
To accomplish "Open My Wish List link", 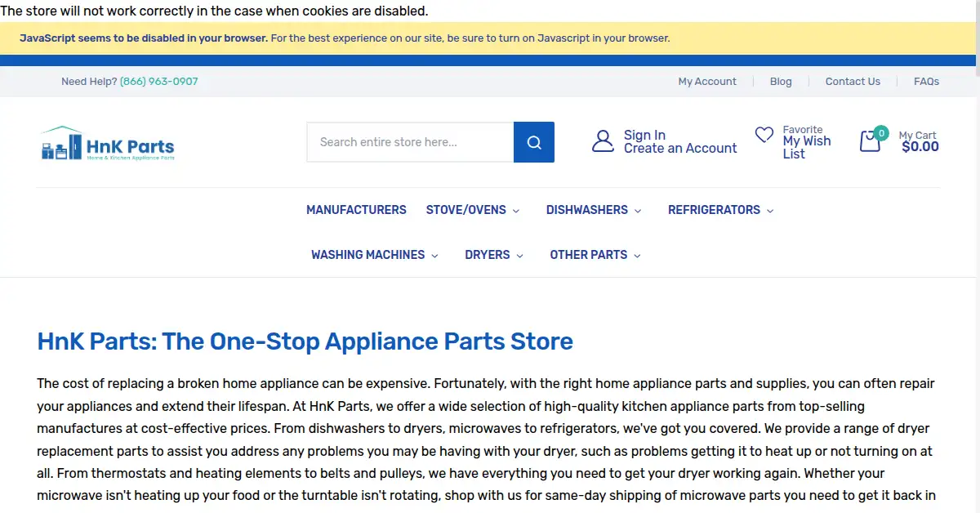I will click(x=807, y=147).
